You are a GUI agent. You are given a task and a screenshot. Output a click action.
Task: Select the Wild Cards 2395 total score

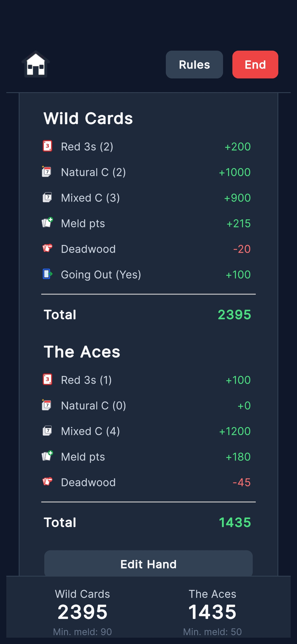click(234, 315)
